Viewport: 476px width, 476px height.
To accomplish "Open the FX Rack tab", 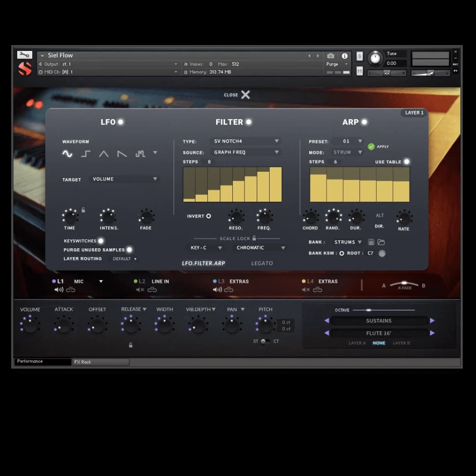I will pos(100,362).
